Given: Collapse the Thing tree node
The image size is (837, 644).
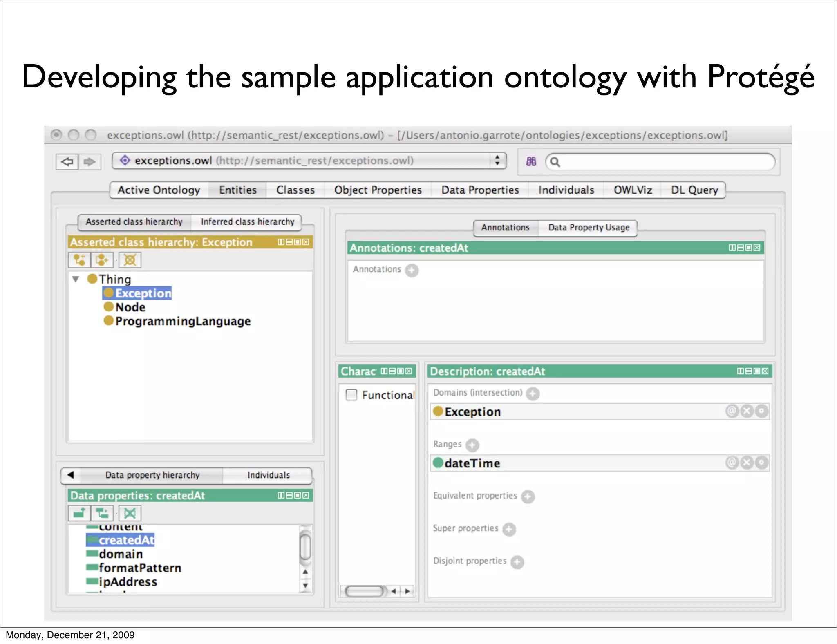Looking at the screenshot, I should tap(76, 279).
